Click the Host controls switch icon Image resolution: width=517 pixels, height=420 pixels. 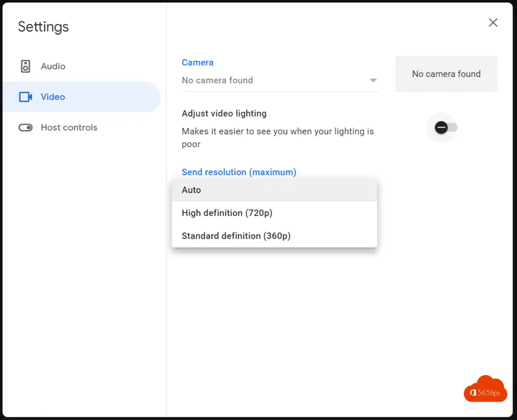click(26, 128)
